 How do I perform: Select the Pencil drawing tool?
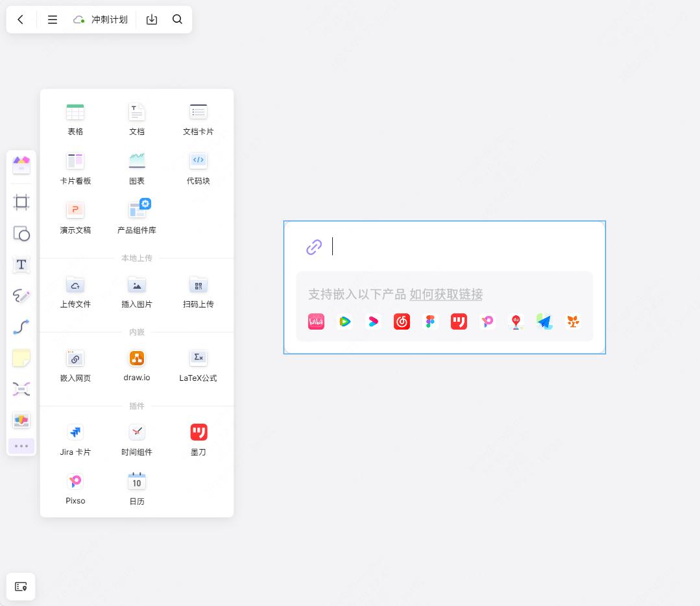21,295
